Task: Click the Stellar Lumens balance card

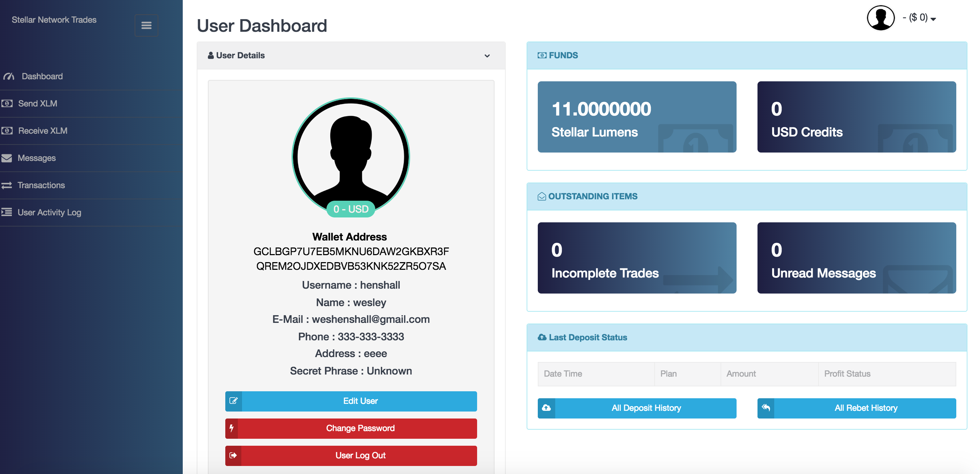Action: tap(636, 117)
